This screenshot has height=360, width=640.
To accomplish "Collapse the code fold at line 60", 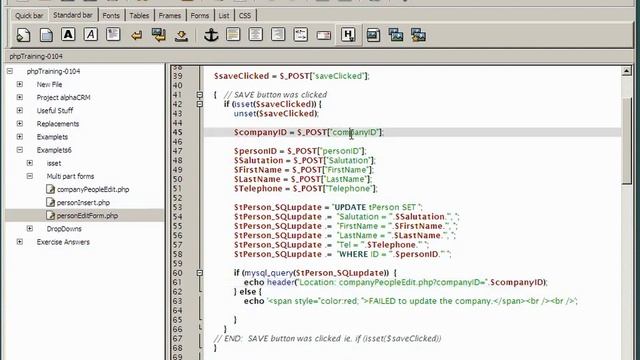I will (200, 273).
